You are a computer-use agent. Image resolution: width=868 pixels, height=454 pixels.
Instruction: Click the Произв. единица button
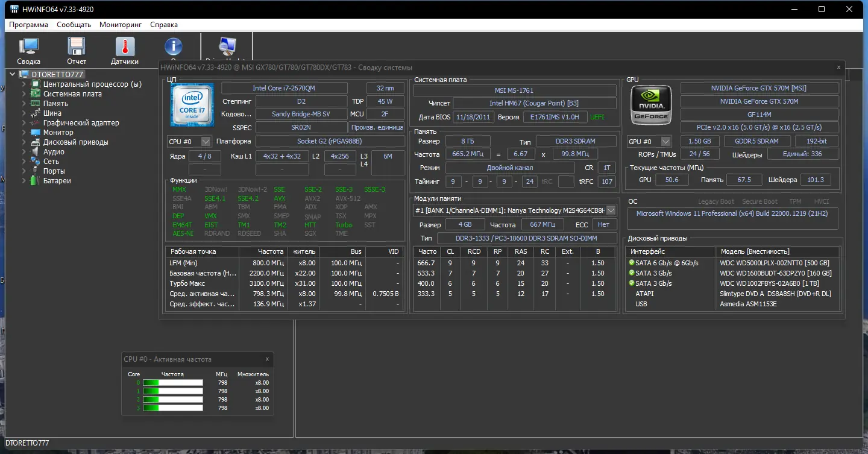coord(377,127)
